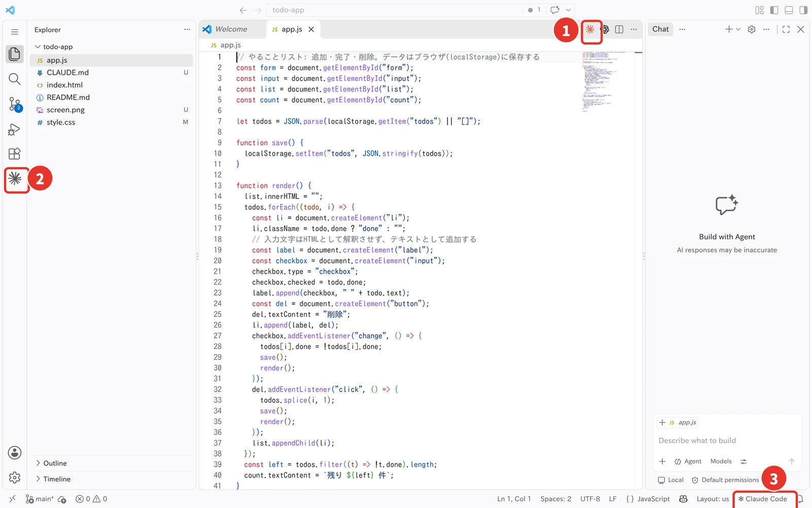Start a new chat with the plus button
Viewport: 812px width, 508px height.
(729, 29)
